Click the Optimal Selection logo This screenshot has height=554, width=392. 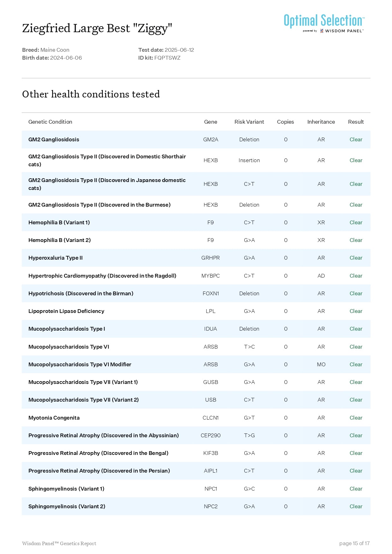click(324, 21)
